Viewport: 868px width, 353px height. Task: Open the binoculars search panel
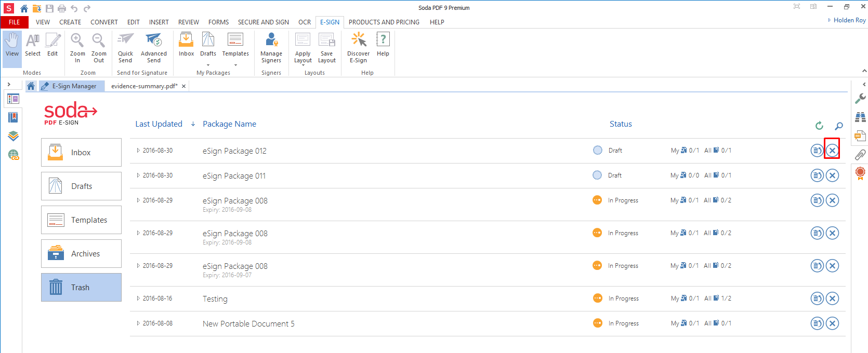[x=860, y=117]
